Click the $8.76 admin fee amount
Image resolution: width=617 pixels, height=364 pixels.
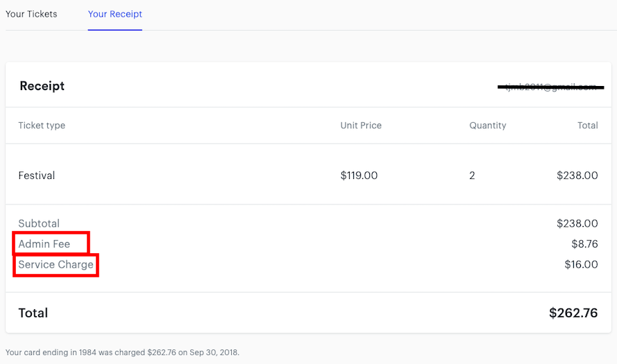click(585, 244)
